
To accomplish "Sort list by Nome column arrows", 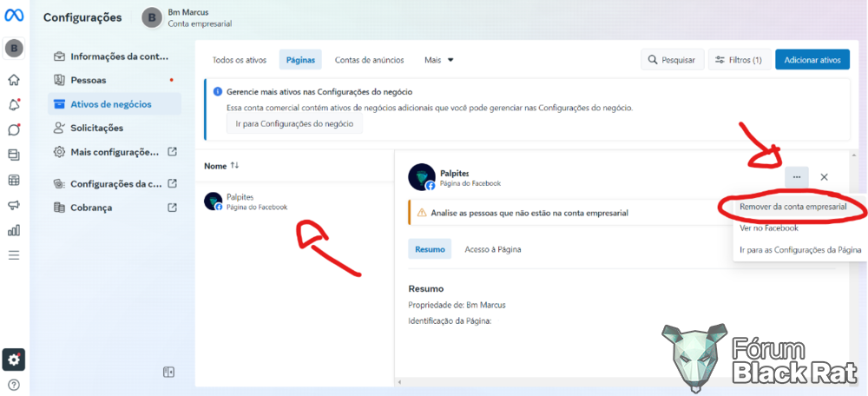I will pyautogui.click(x=234, y=166).
